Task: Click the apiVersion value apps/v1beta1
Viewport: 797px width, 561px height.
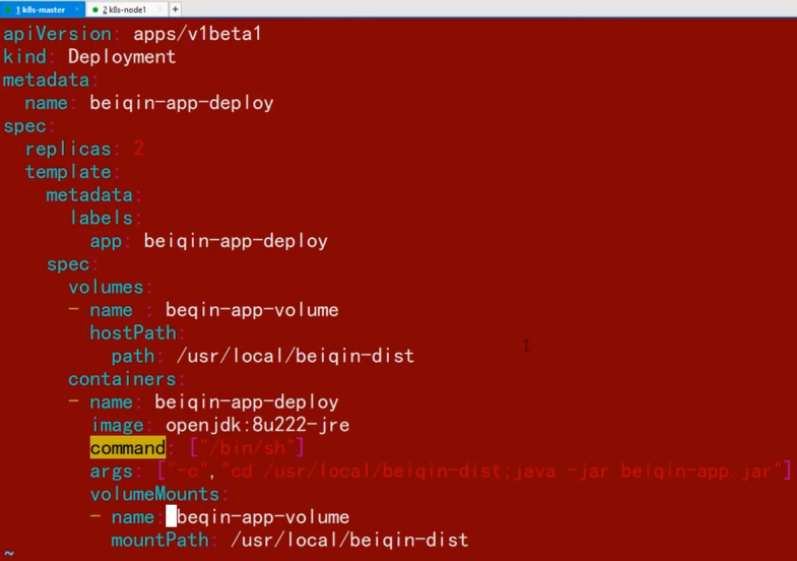Action: click(x=197, y=34)
